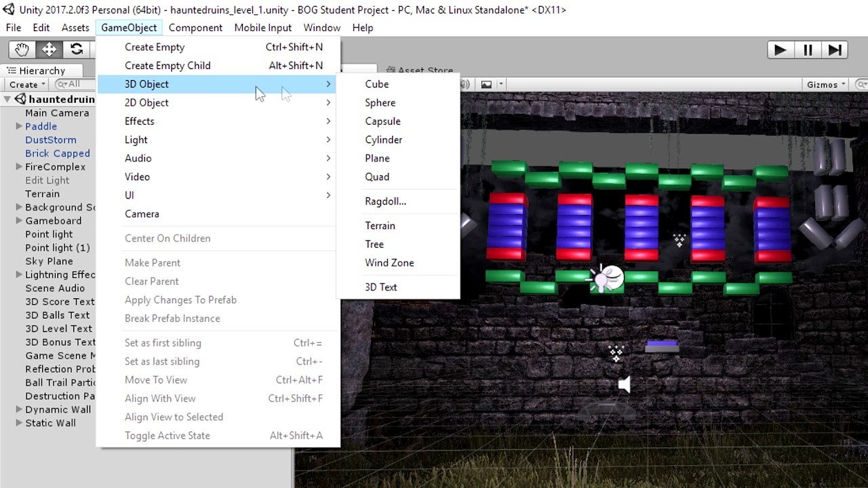Open the scene effects dropdown arrow

[501, 85]
